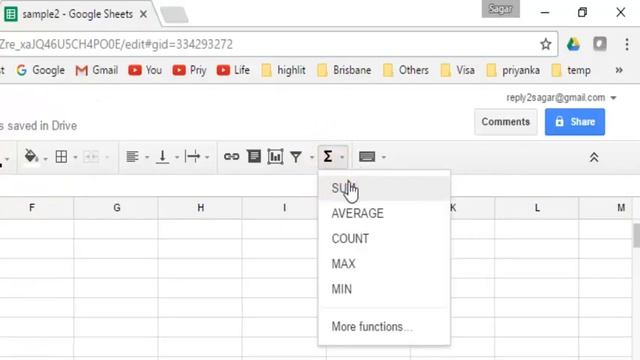Click the vertical scrollbar thumb

point(636,235)
